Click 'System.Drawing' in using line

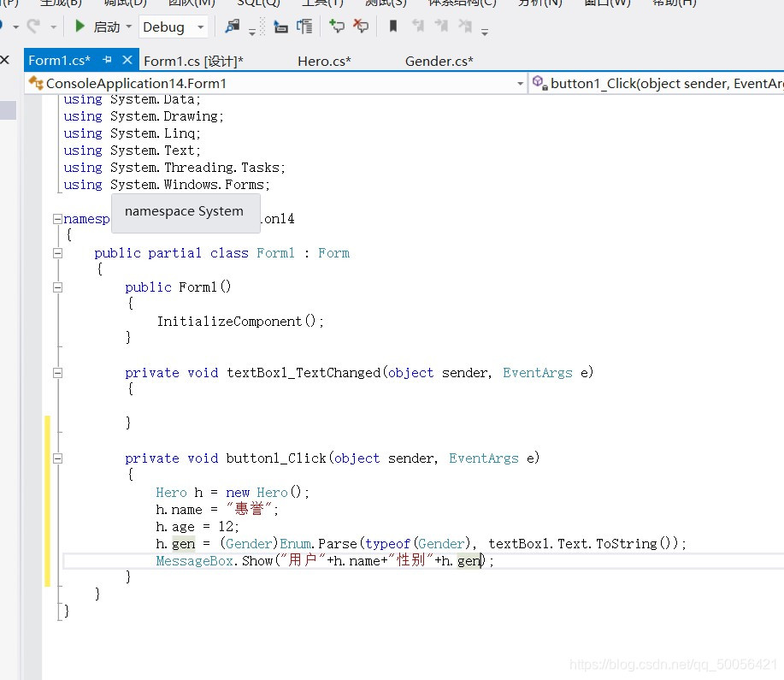click(x=164, y=116)
